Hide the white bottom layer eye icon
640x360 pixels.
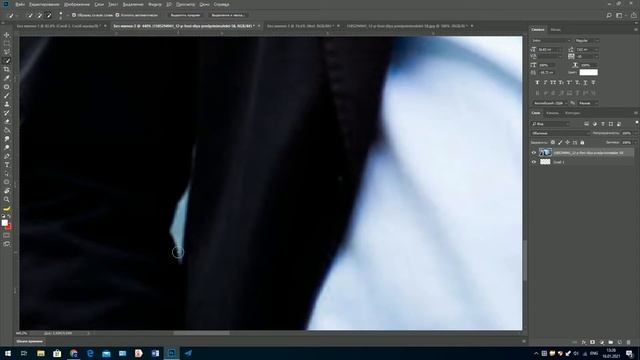(533, 162)
